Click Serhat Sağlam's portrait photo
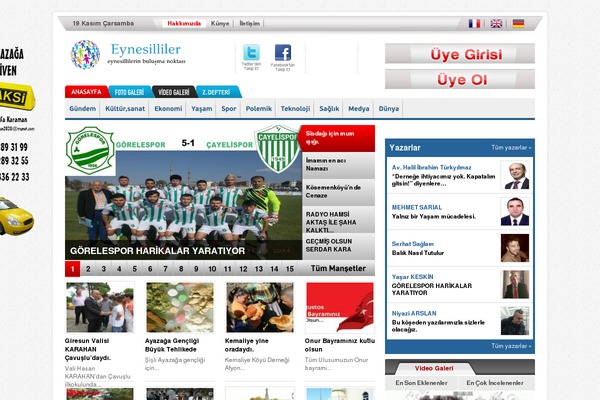Viewport: 600px width, 400px height. [515, 248]
